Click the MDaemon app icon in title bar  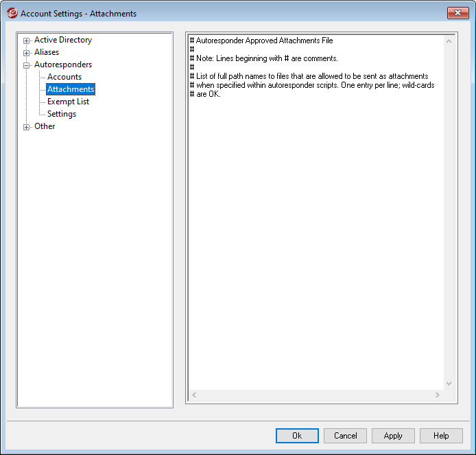[x=12, y=13]
